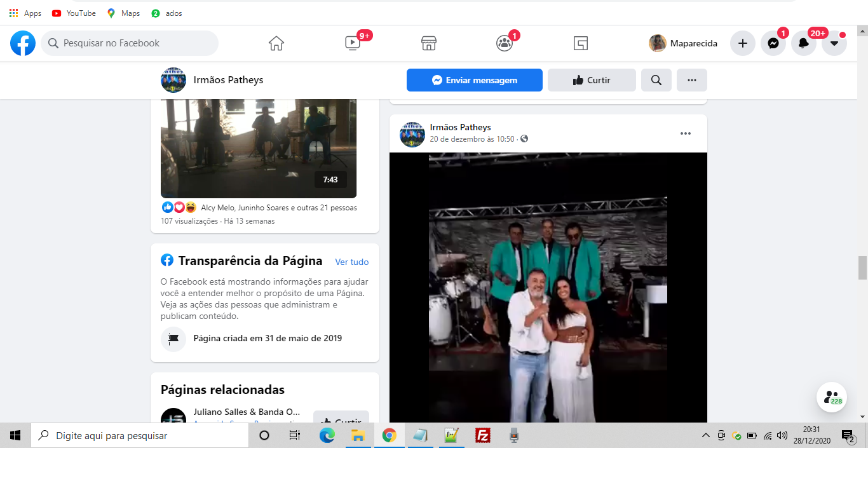
Task: Click Curtir to like the page
Action: coord(592,80)
